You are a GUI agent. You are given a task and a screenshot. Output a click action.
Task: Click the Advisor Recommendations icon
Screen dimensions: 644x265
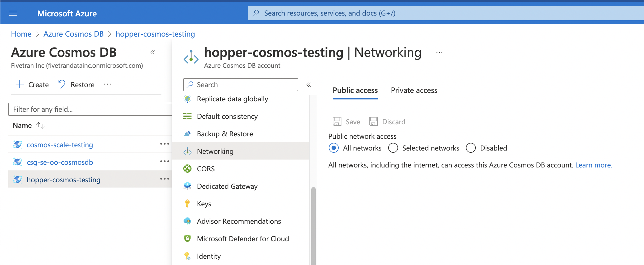tap(187, 221)
